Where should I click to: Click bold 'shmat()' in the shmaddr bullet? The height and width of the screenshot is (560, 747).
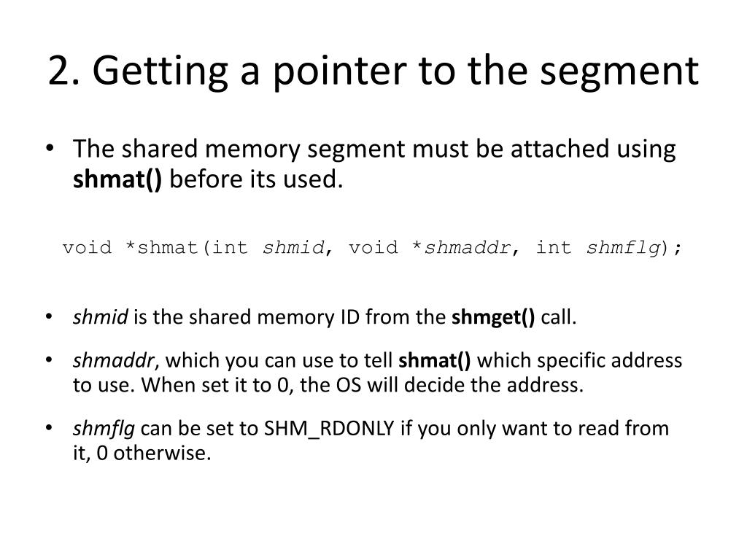[435, 360]
